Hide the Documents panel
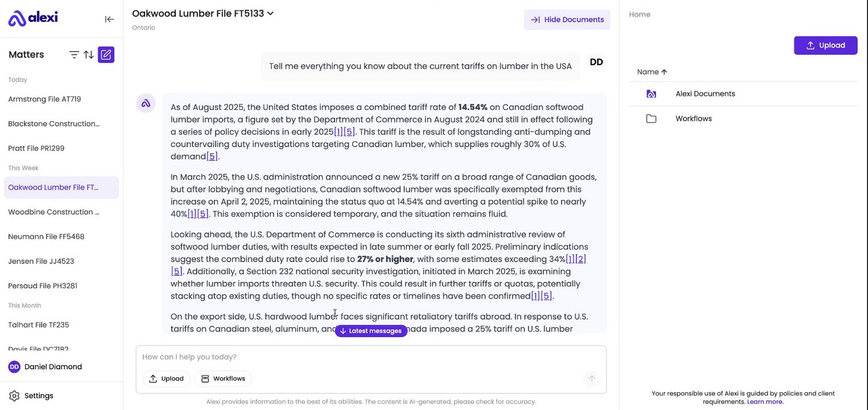Viewport: 868px width, 410px height. [x=567, y=19]
